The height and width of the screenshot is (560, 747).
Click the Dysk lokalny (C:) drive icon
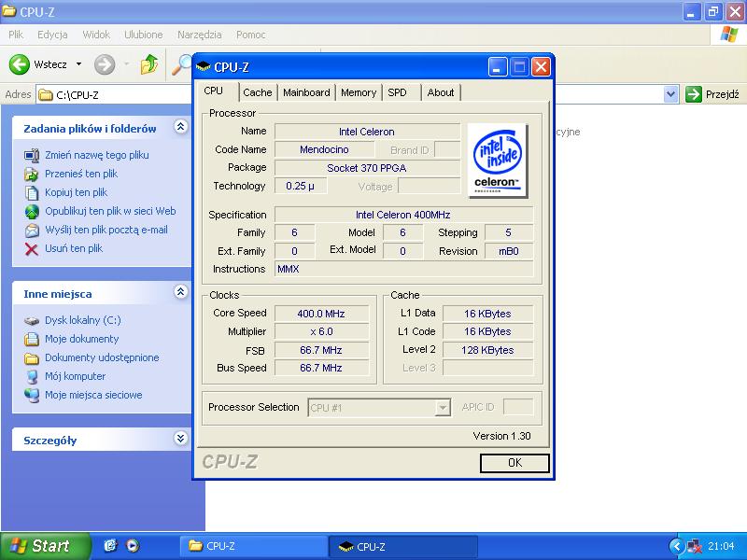[x=32, y=320]
